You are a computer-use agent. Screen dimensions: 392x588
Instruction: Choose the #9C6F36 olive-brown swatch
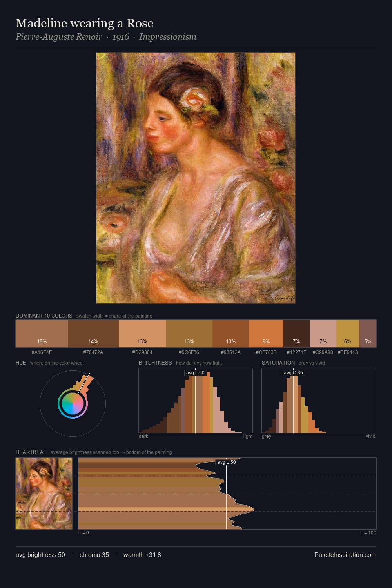(189, 334)
